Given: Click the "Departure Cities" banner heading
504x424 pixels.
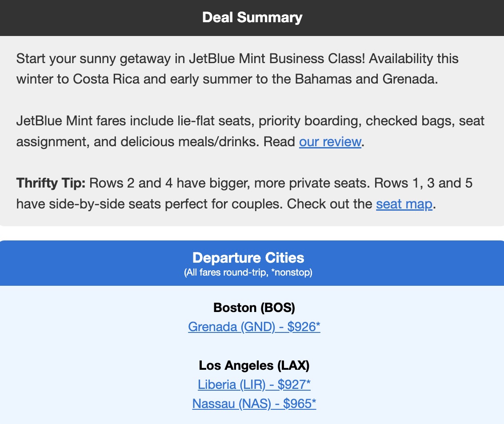Looking at the screenshot, I should (248, 258).
